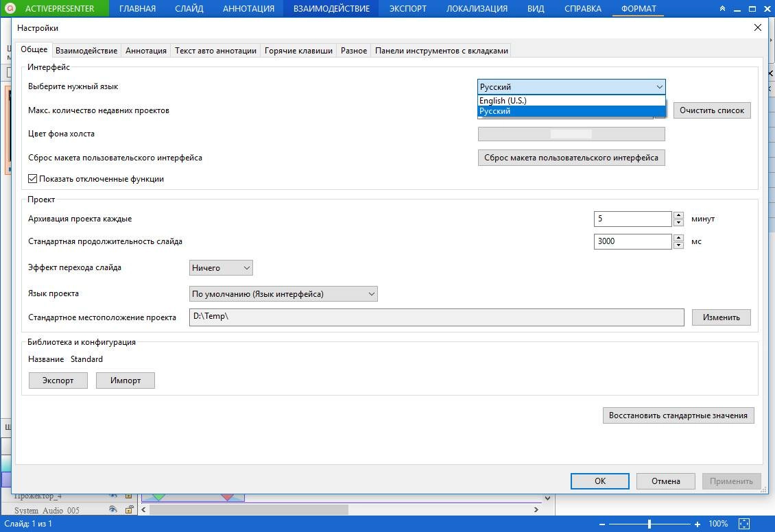
Task: Open ЛОКАЛИЗАЦИЯ ribbon tab
Action: click(477, 8)
